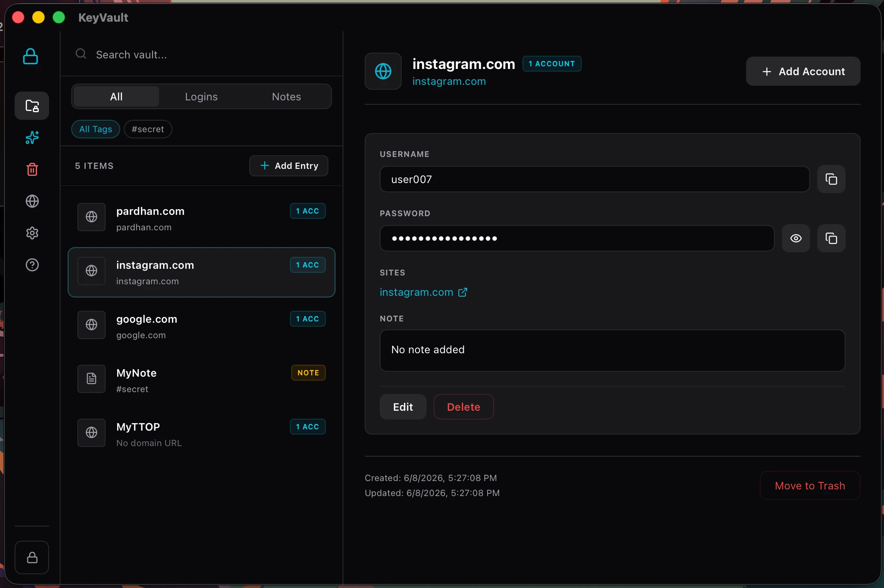Screen dimensions: 884x588
Task: Click the 1 ACC badge on google.com
Action: [x=308, y=319]
